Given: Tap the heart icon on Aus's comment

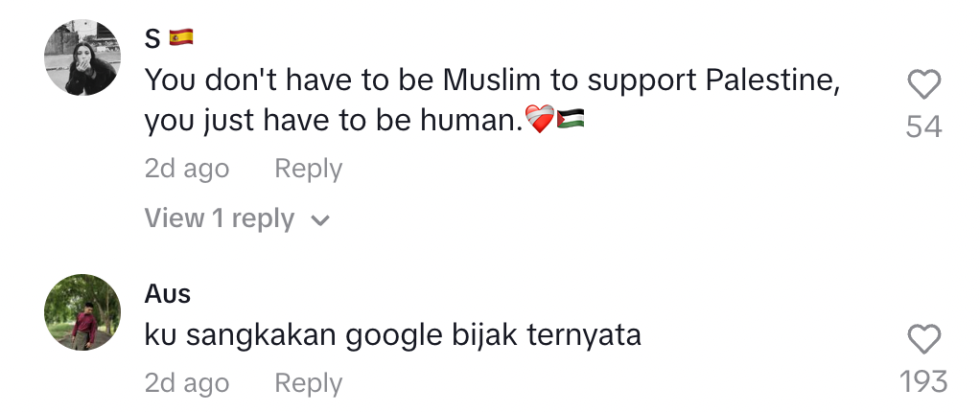Looking at the screenshot, I should click(923, 339).
